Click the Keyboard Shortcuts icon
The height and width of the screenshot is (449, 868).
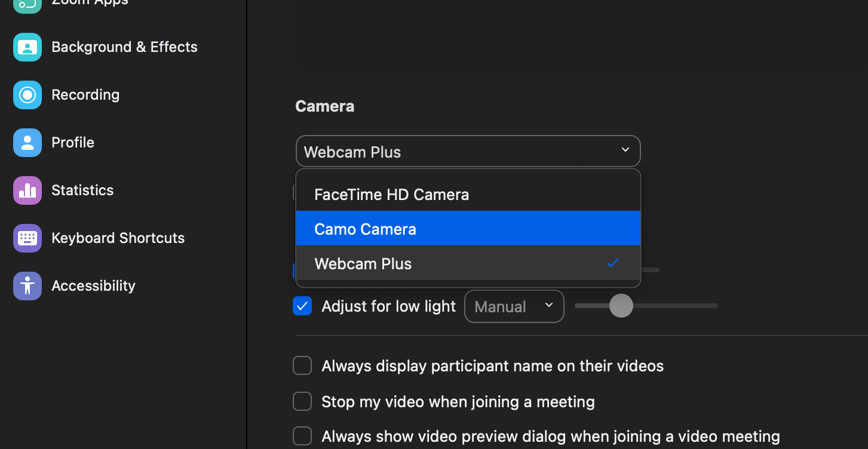27,238
